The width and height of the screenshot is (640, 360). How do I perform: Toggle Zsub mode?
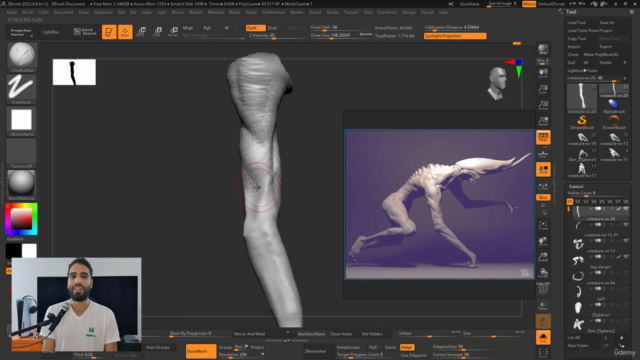click(272, 28)
